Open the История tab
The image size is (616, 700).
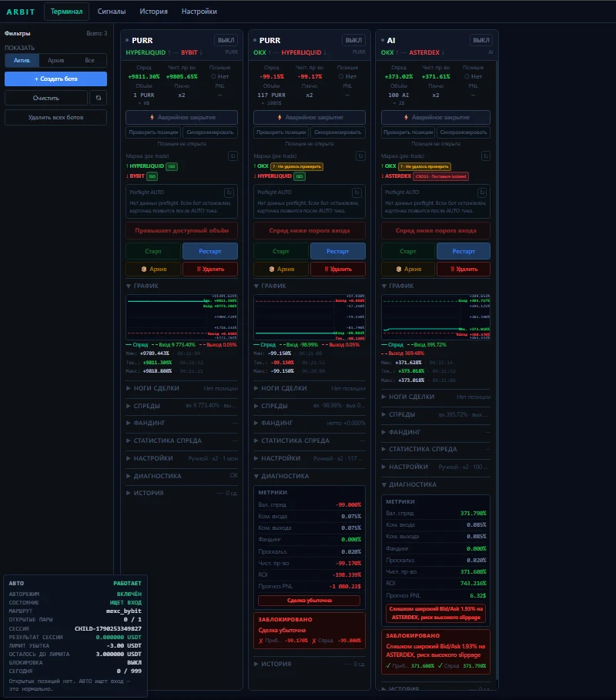click(x=153, y=12)
